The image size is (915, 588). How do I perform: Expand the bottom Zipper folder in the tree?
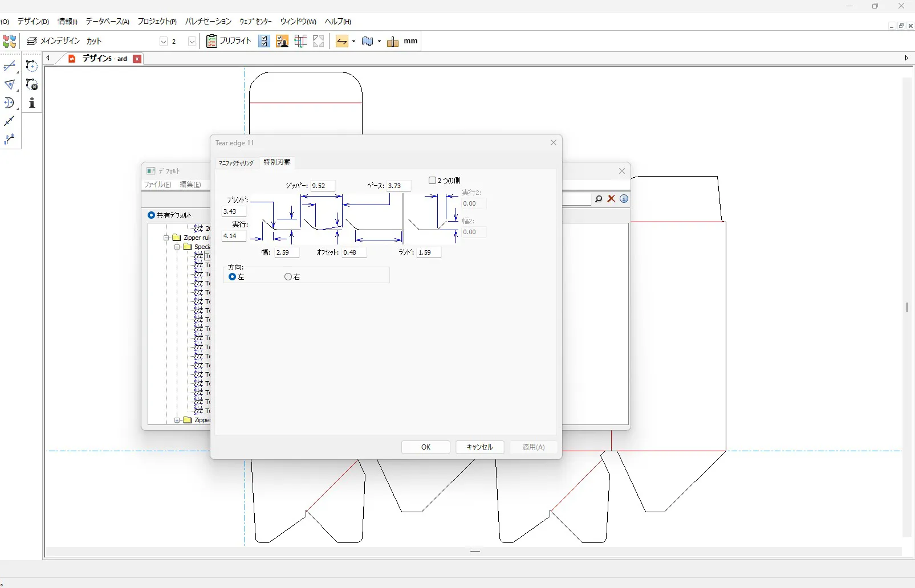[177, 420]
